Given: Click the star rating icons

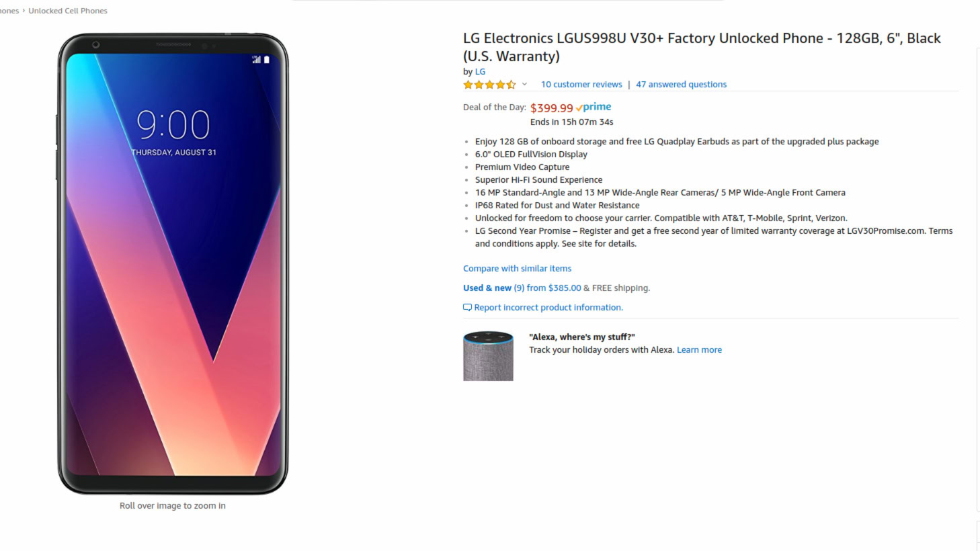Looking at the screenshot, I should (489, 85).
